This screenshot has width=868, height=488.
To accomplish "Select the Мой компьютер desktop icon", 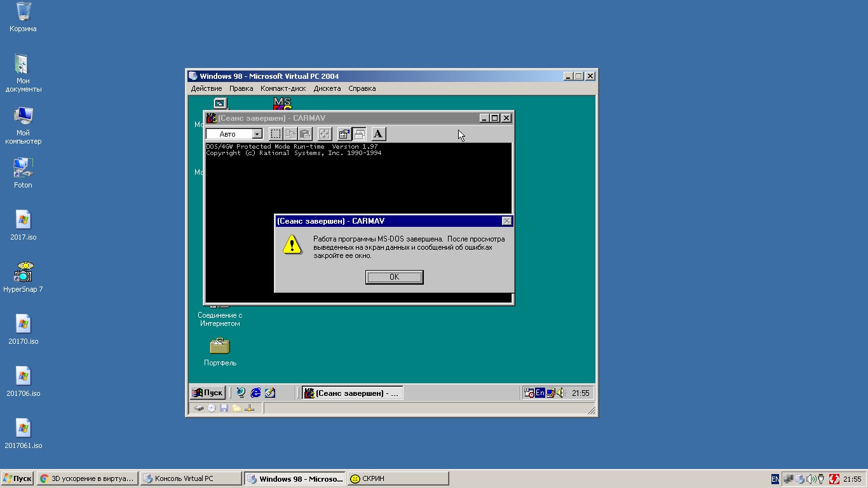I will [23, 125].
